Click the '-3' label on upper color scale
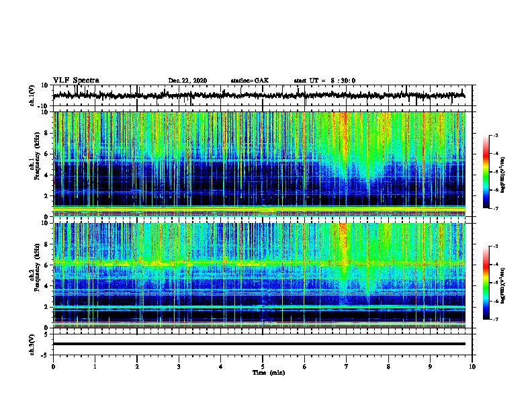This screenshot has height=411, width=532. coord(495,136)
